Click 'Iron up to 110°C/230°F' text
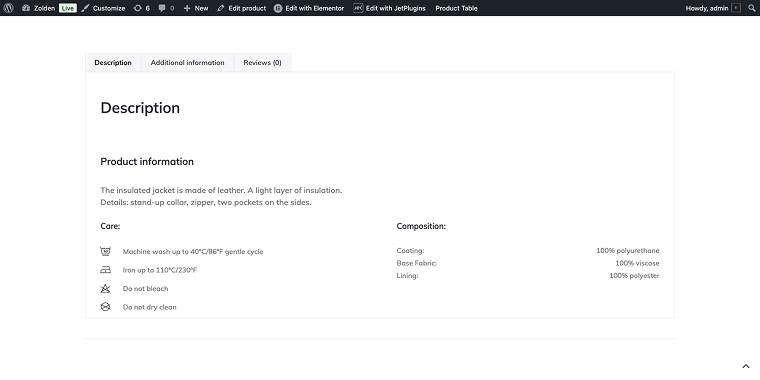760x380 pixels. [x=160, y=270]
